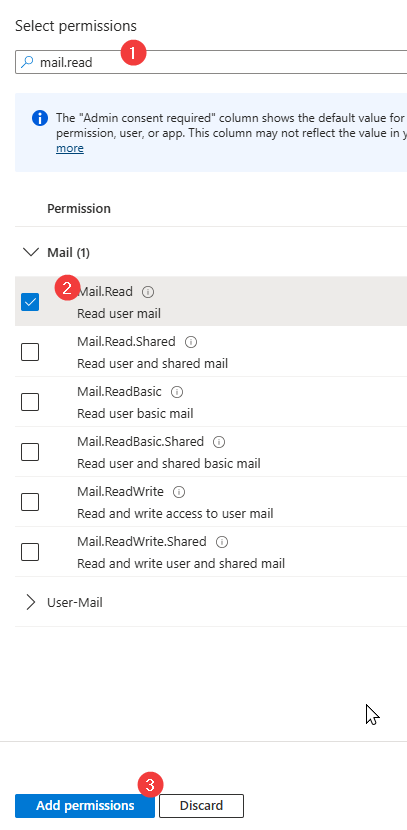
Task: Open info icon next to Mail.Read
Action: [x=148, y=292]
